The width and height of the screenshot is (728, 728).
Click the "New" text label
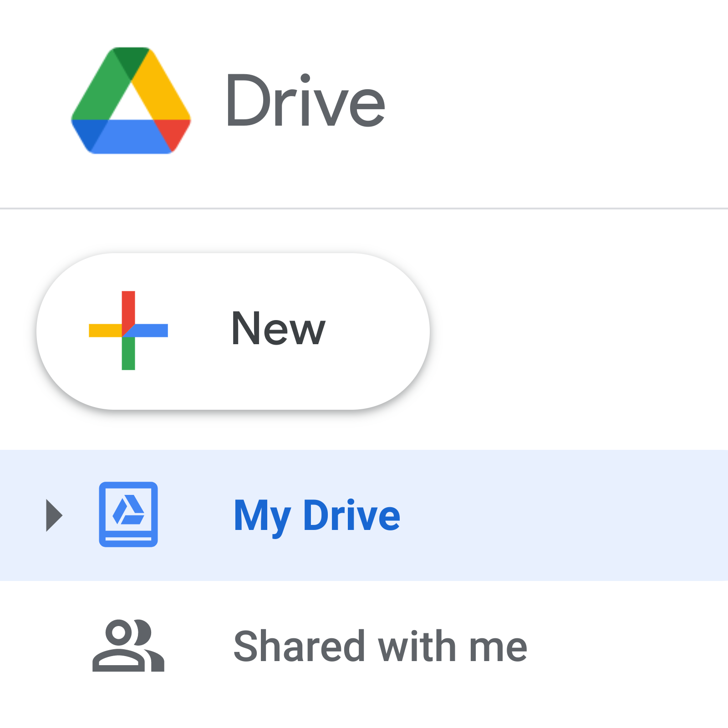(278, 329)
